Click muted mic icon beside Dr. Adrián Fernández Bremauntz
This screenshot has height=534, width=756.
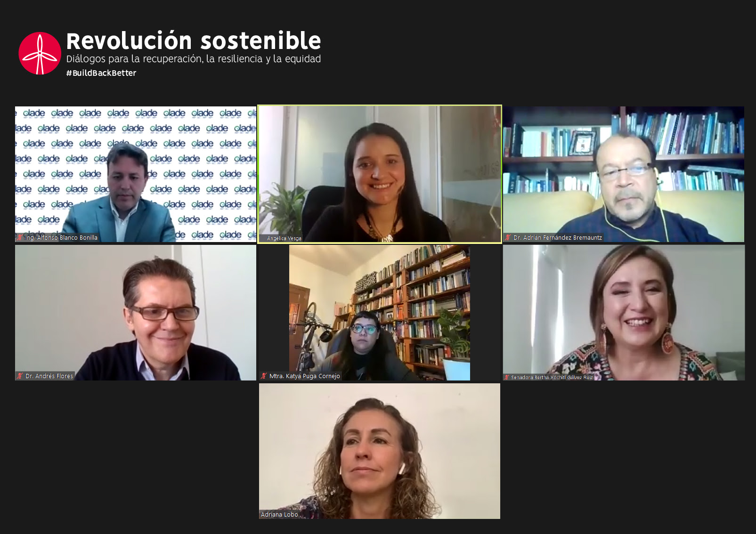coord(508,237)
